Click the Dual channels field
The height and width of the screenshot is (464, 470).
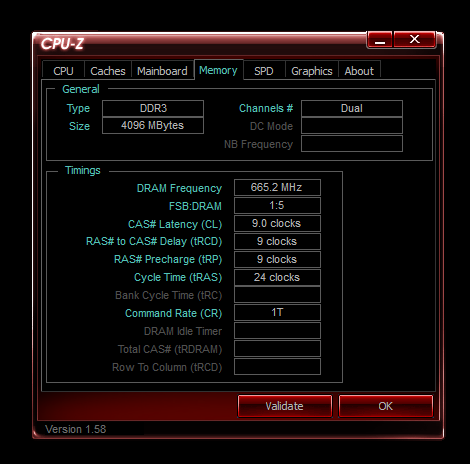click(x=352, y=108)
